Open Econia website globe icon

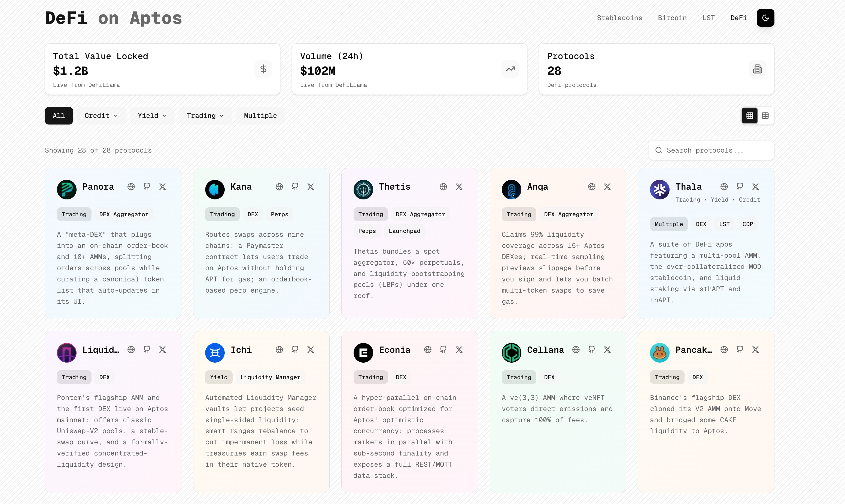coord(427,350)
